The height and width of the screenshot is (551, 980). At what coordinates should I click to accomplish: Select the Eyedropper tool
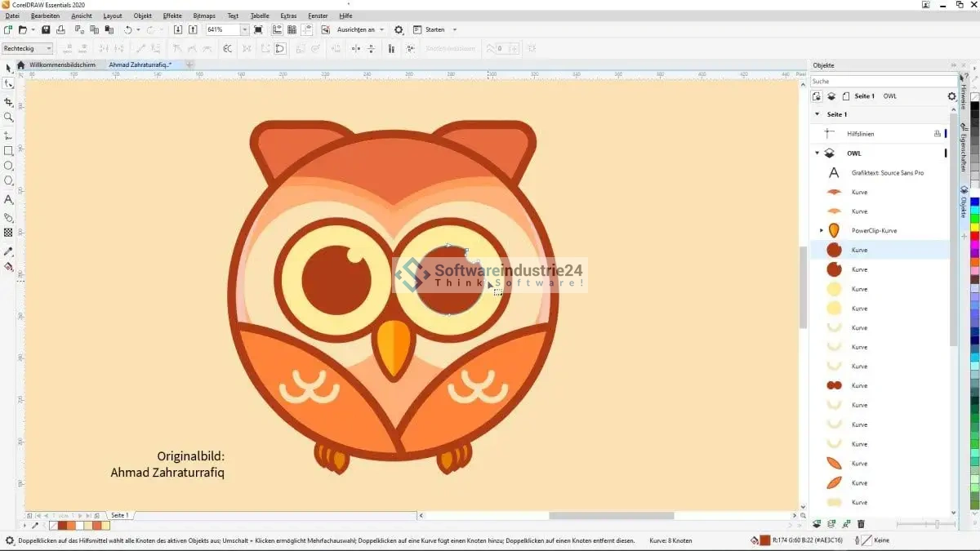[9, 251]
